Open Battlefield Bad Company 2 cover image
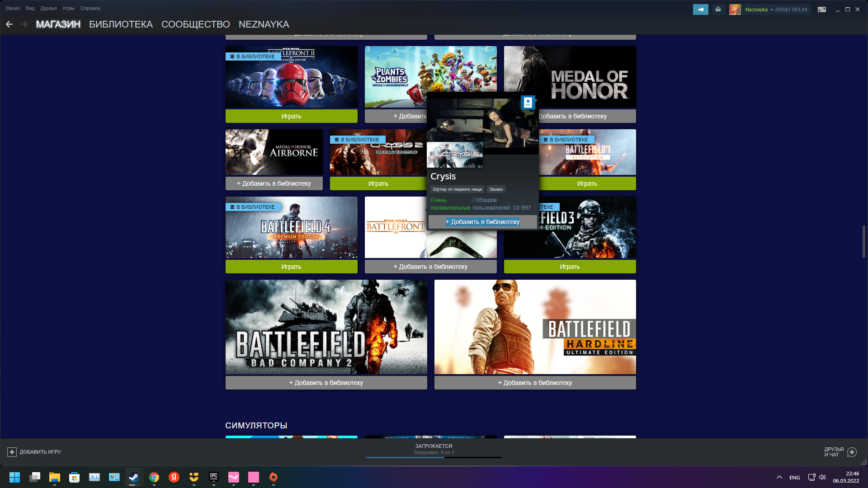 coord(326,327)
